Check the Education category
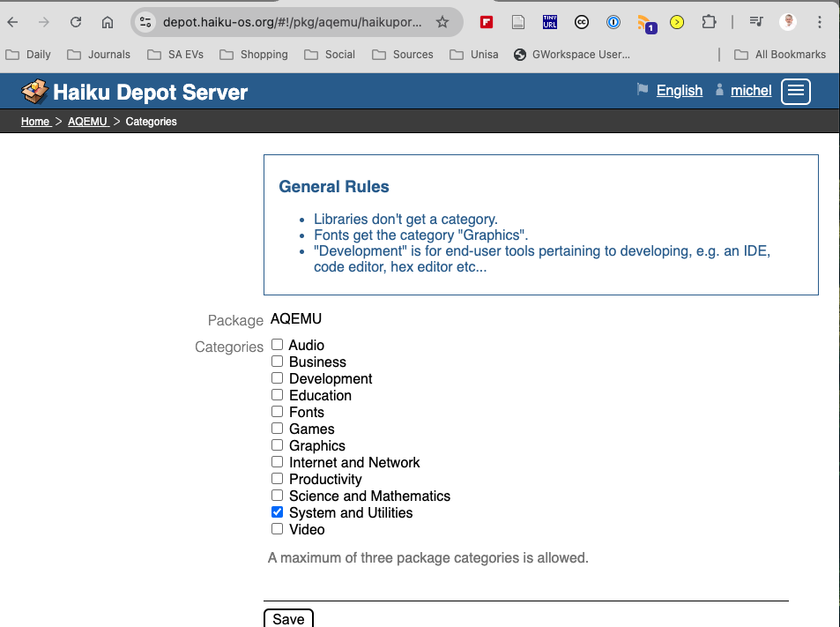Image resolution: width=840 pixels, height=627 pixels. tap(277, 395)
